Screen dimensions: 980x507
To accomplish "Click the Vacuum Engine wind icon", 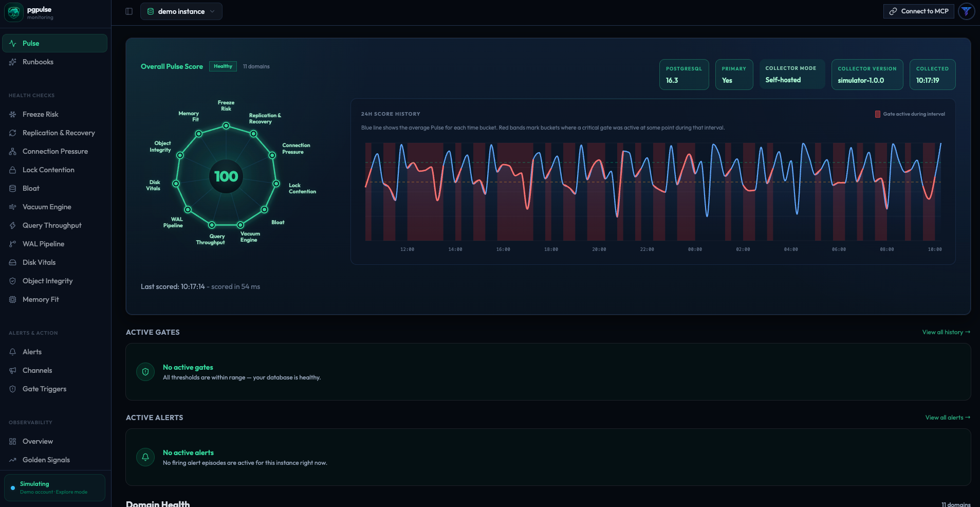I will point(13,207).
